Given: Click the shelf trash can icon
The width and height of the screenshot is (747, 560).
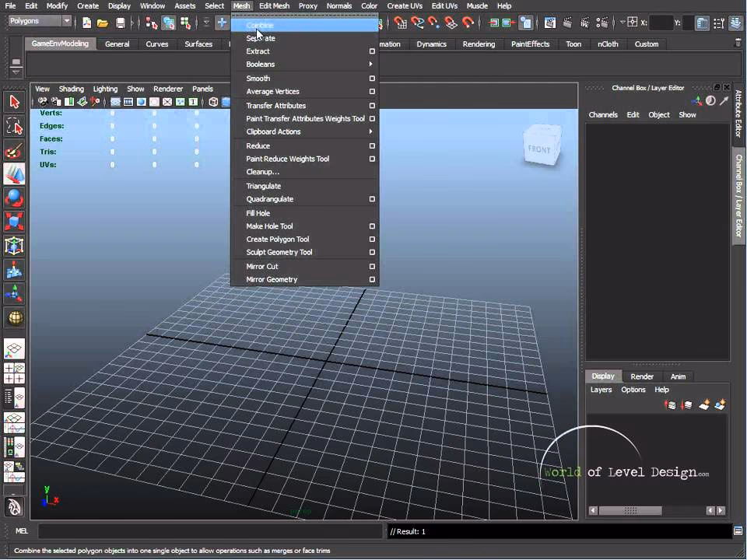Looking at the screenshot, I should (x=738, y=44).
